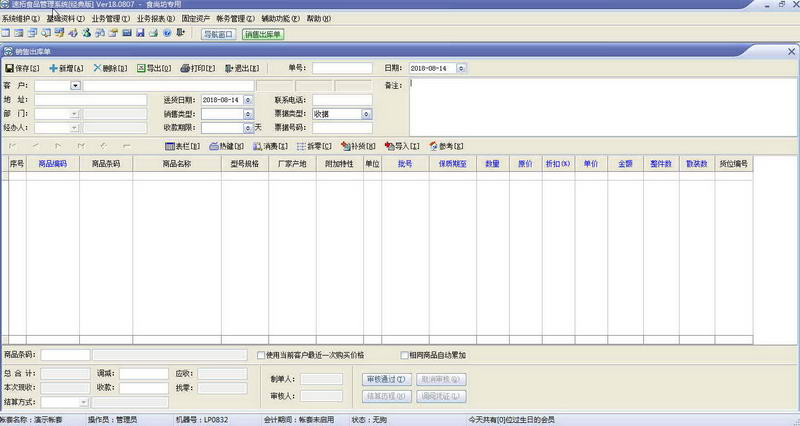Click the 商品编码 column header
Screen dimensions: 800x426
pos(53,164)
